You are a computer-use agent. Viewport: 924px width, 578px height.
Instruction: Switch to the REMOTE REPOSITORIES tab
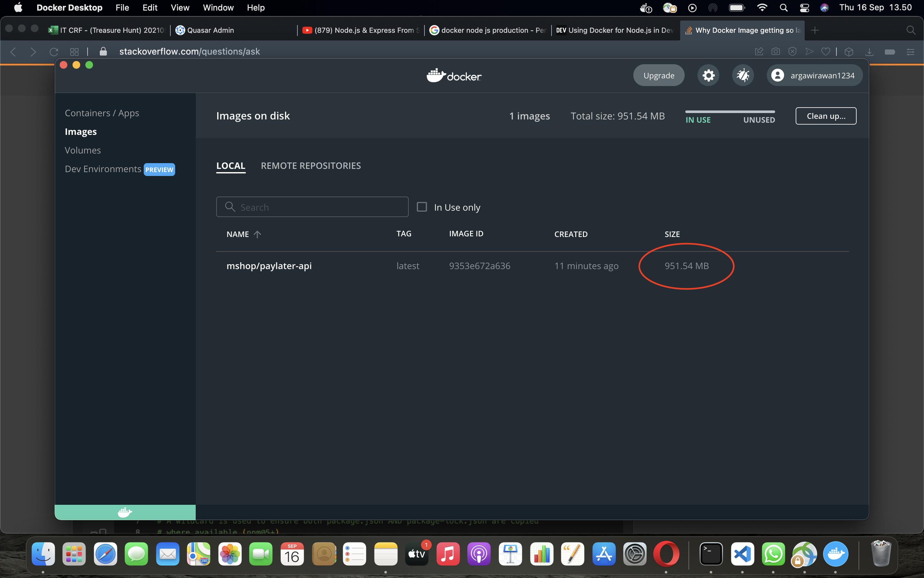pos(311,165)
